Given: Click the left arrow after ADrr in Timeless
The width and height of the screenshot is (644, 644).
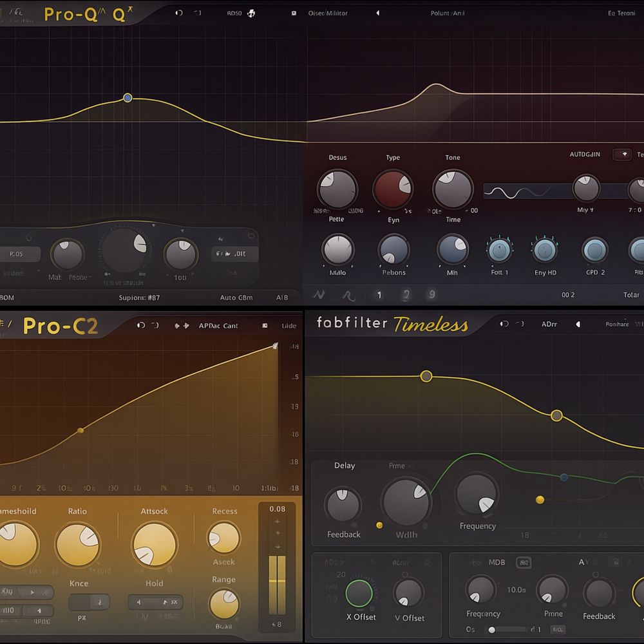Looking at the screenshot, I should (x=578, y=324).
